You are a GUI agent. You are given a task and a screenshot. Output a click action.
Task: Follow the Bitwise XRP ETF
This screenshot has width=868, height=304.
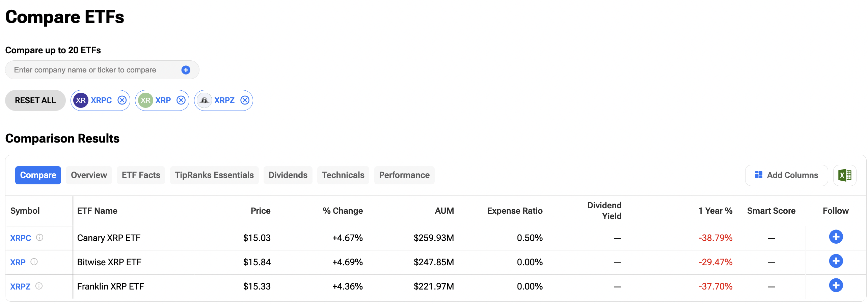pos(836,261)
